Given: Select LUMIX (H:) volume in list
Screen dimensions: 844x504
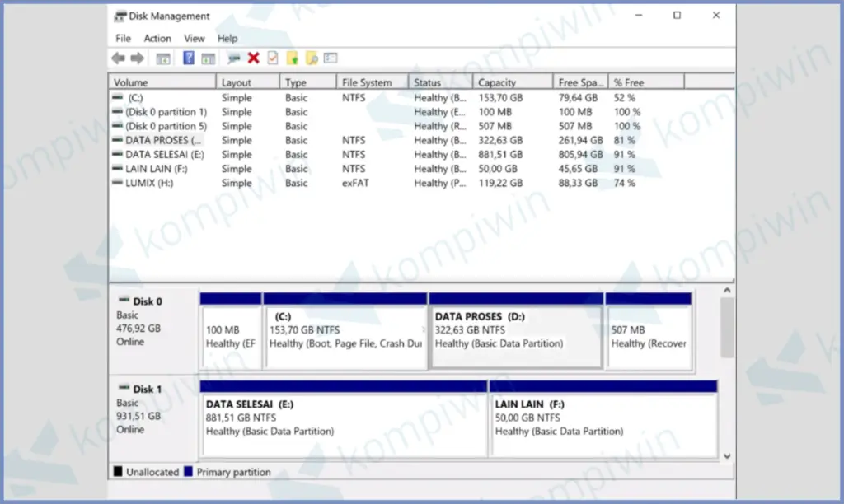Looking at the screenshot, I should point(149,183).
